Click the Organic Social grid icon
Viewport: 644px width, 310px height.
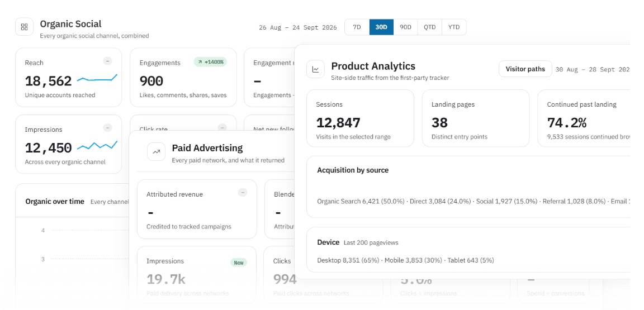[24, 27]
